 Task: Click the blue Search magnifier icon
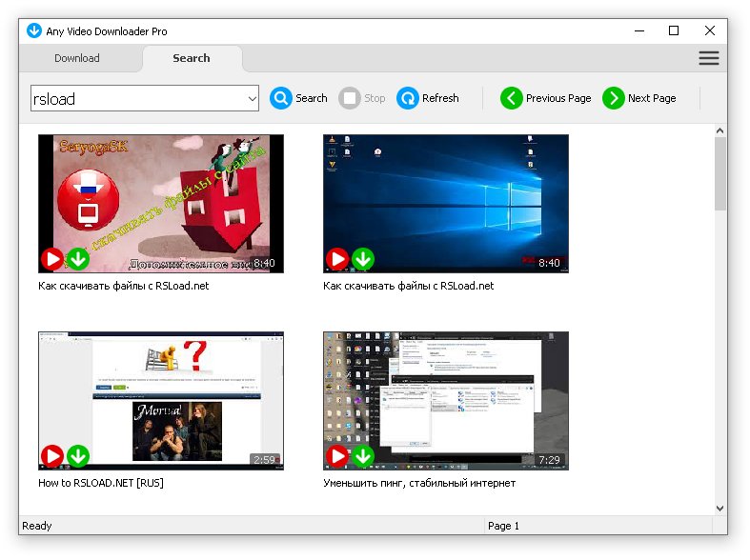[281, 98]
